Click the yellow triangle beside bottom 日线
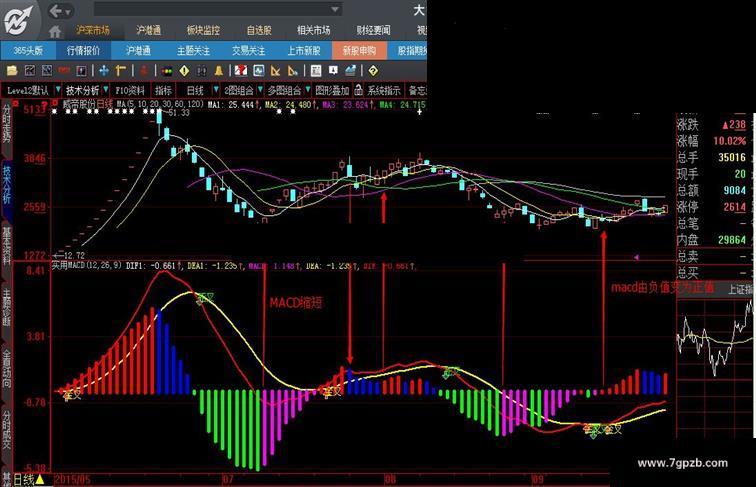Image resolution: width=756 pixels, height=487 pixels. point(40,480)
